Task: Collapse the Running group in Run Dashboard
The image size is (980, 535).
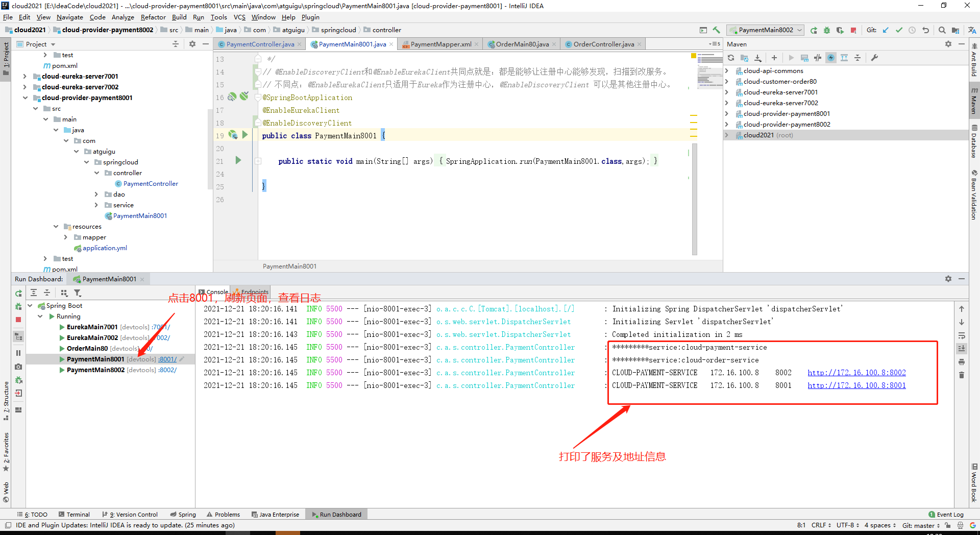Action: 40,317
